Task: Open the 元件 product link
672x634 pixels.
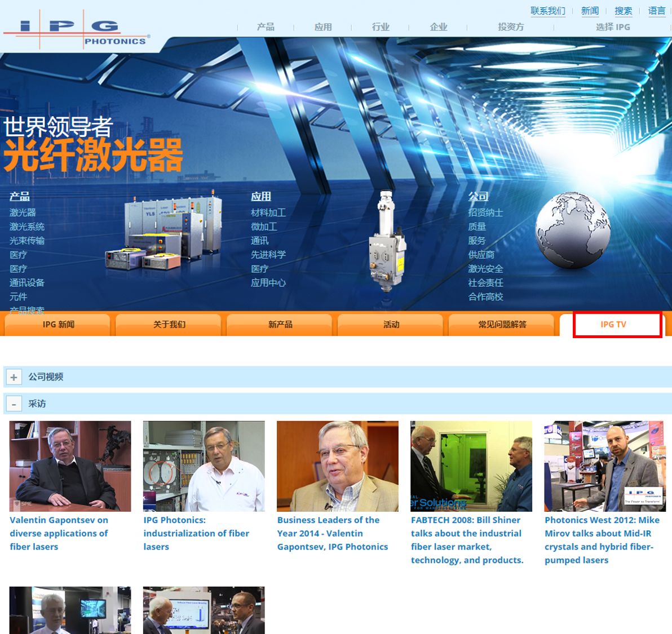Action: click(x=19, y=297)
